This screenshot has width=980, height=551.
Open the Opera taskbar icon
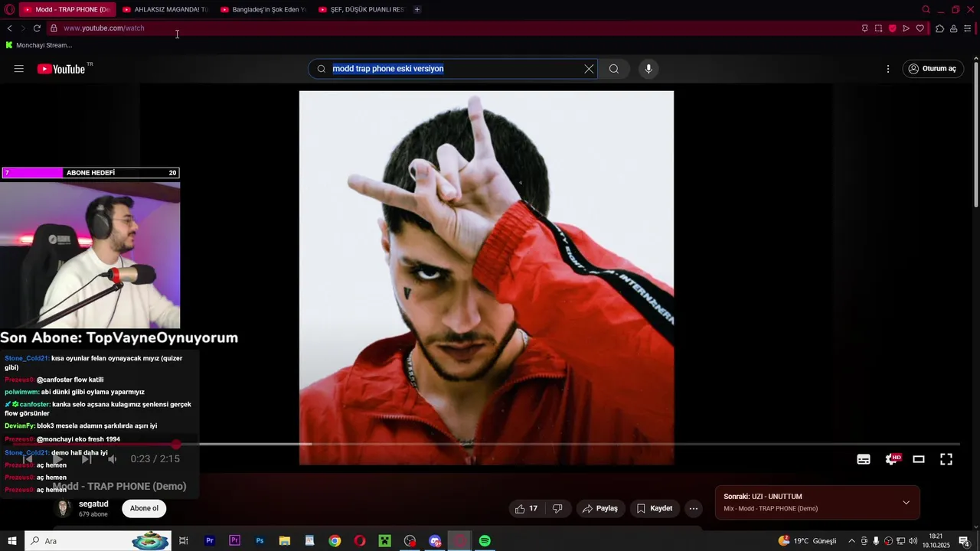pyautogui.click(x=360, y=541)
